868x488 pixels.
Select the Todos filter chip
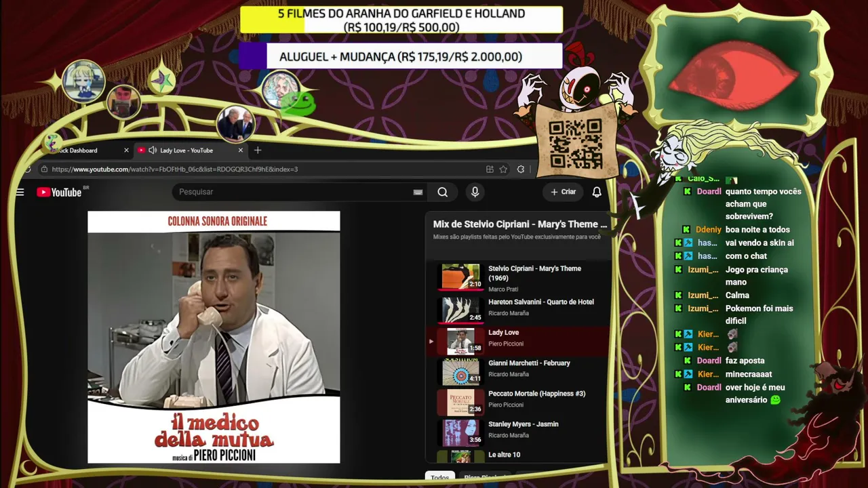point(440,478)
